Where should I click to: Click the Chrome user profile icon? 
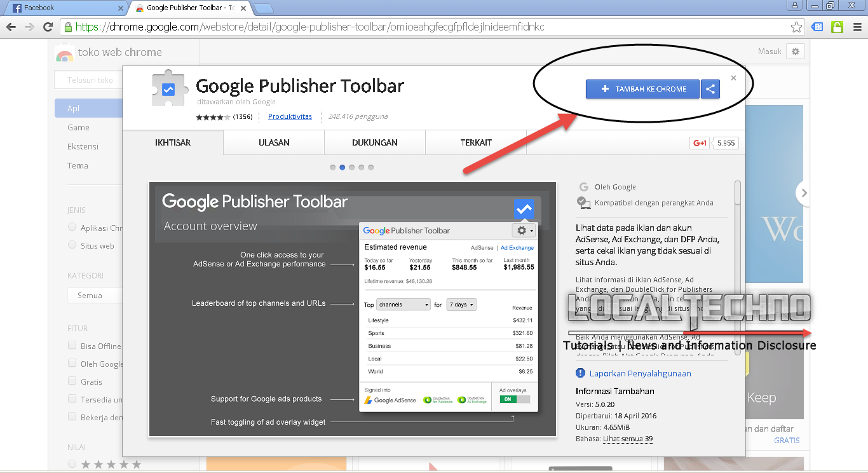[795, 6]
